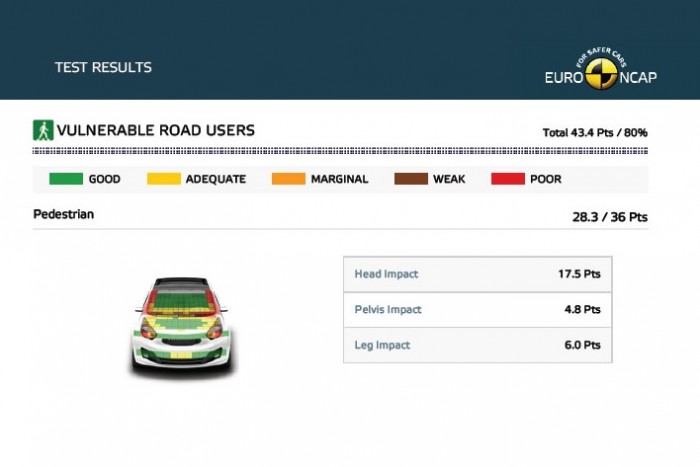Select the yellow ADEQUATE legend swatch
The height and width of the screenshot is (467, 700).
point(163,180)
